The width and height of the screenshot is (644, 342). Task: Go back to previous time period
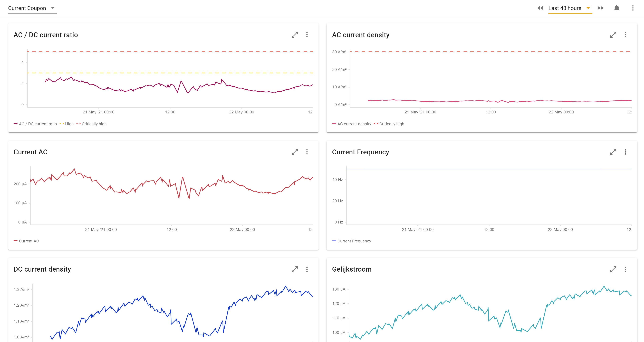pyautogui.click(x=540, y=8)
